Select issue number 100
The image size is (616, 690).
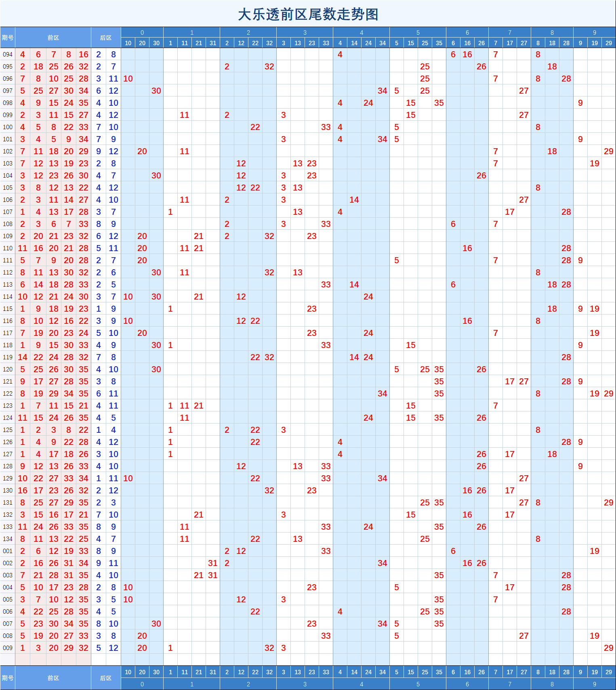coord(8,127)
